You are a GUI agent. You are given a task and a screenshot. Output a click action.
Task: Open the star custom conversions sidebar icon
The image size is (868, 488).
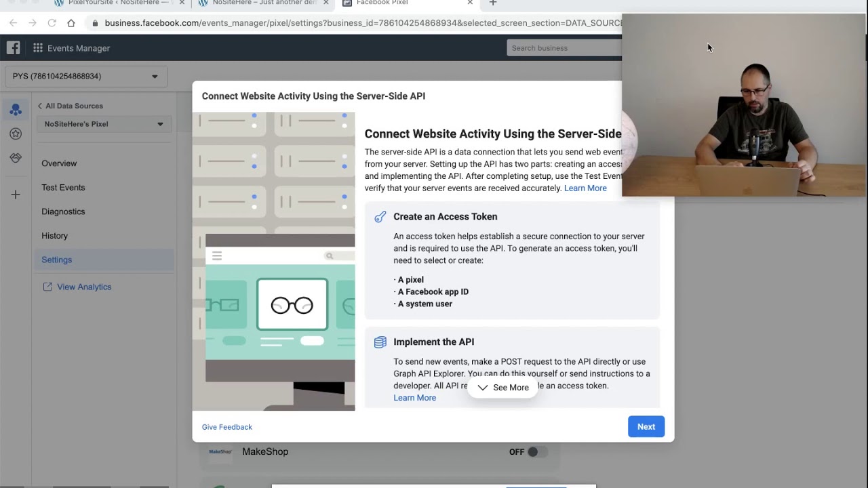pyautogui.click(x=16, y=134)
